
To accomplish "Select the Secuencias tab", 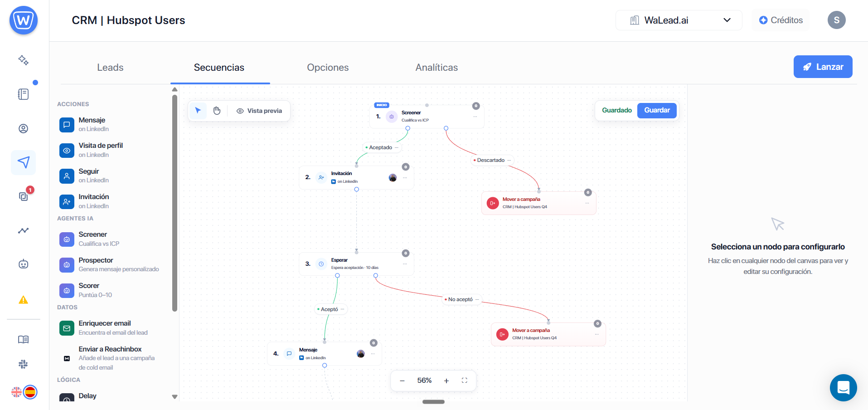I will tap(219, 68).
